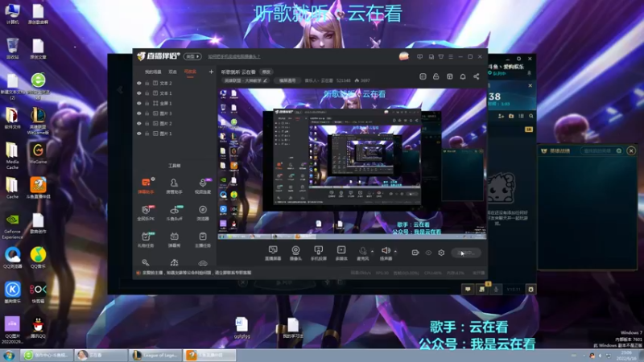Toggle visibility eye for 图片 3 layer

click(138, 113)
